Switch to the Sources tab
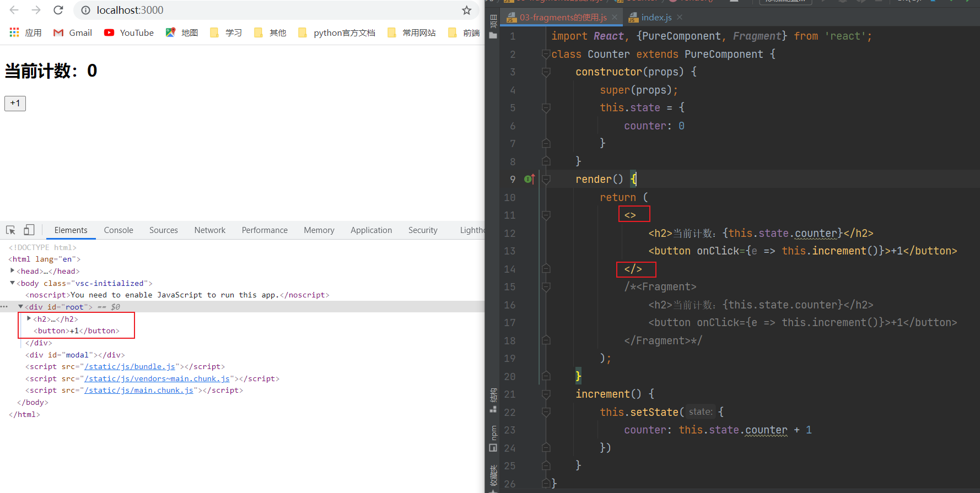 coord(164,230)
